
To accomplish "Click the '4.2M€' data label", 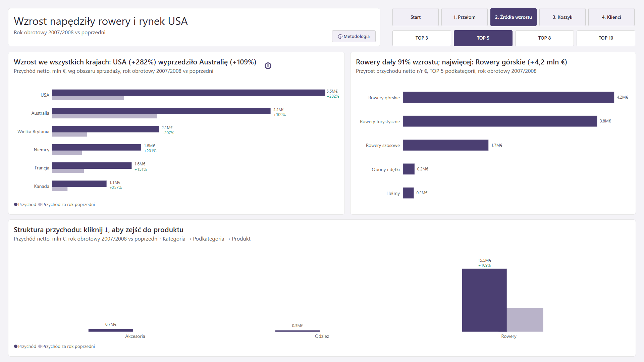I will click(622, 97).
